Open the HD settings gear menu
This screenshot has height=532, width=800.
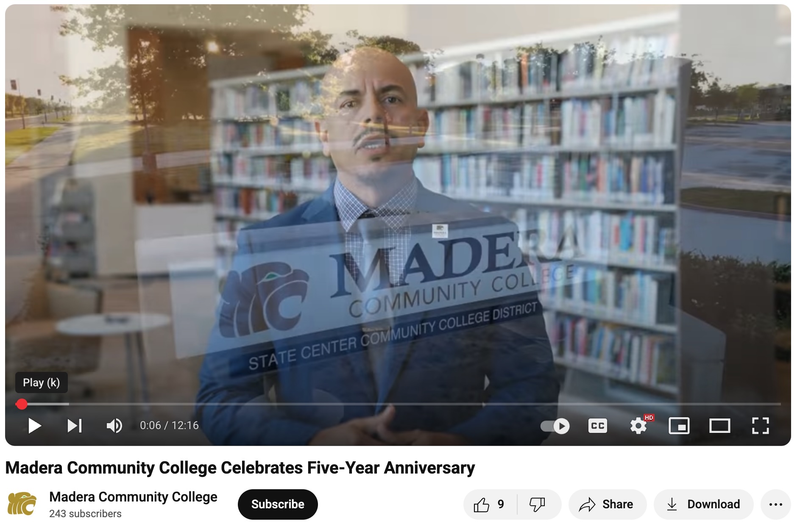[x=638, y=426]
